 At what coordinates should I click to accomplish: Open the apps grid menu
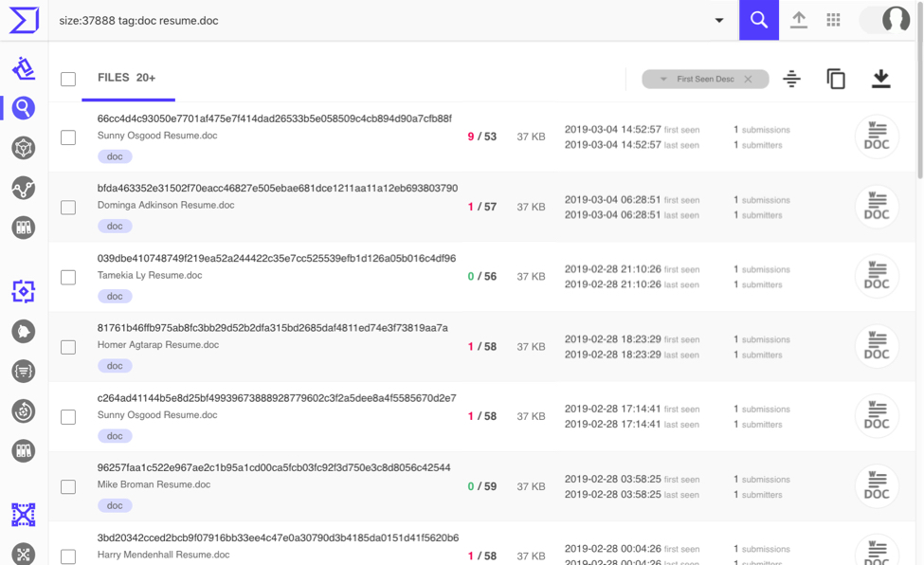pyautogui.click(x=833, y=20)
